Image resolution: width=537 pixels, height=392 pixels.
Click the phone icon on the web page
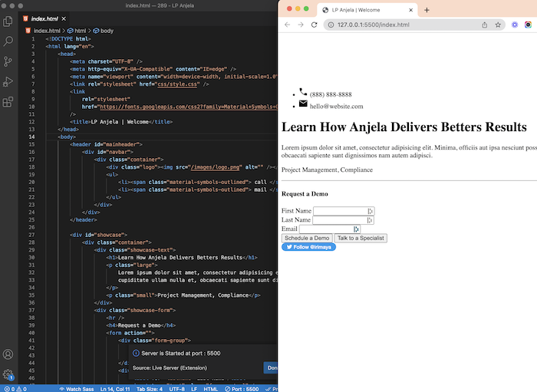click(x=303, y=92)
